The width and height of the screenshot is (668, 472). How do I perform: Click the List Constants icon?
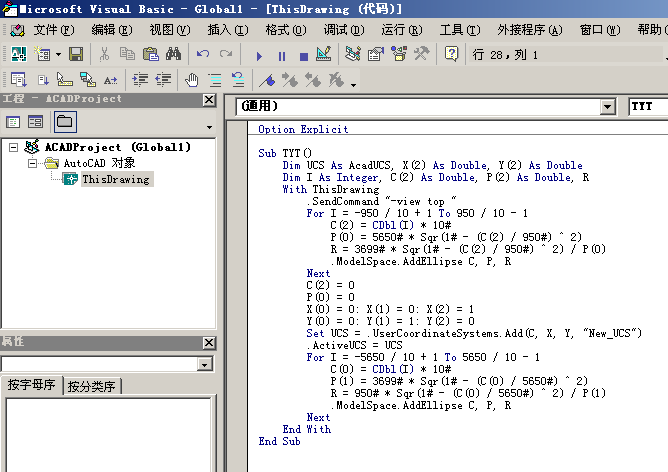point(42,80)
